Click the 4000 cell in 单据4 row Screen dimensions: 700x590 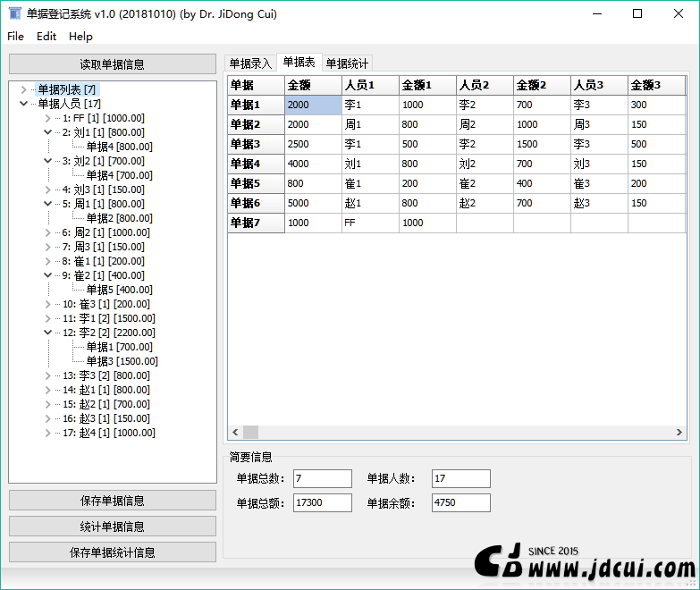pyautogui.click(x=313, y=164)
